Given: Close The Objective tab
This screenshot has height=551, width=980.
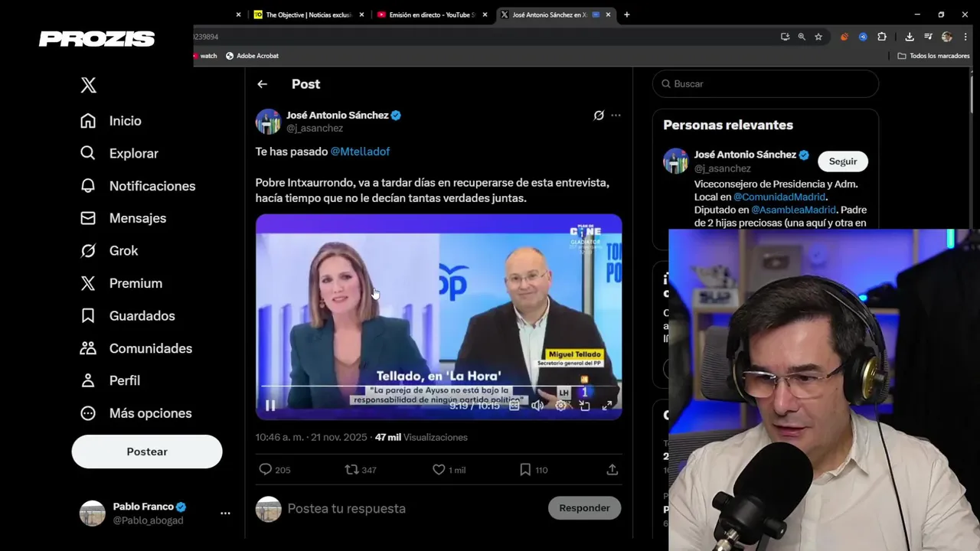Looking at the screenshot, I should (362, 15).
